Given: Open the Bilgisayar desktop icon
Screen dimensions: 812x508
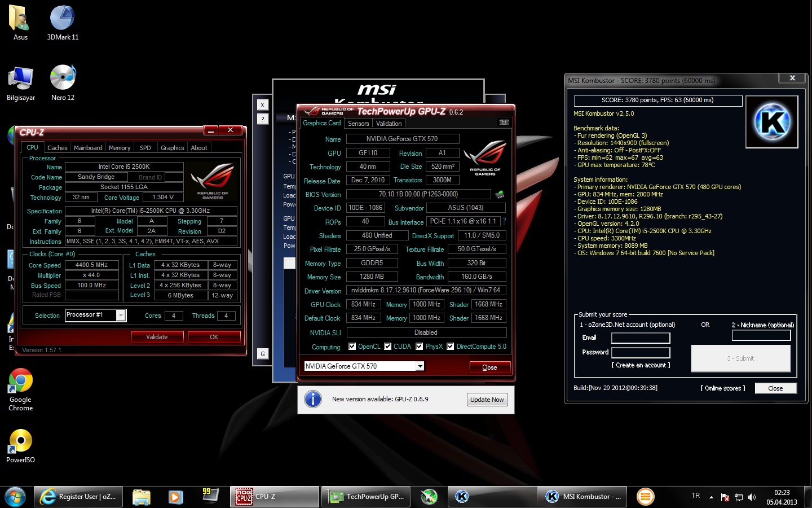Looking at the screenshot, I should pos(21,83).
